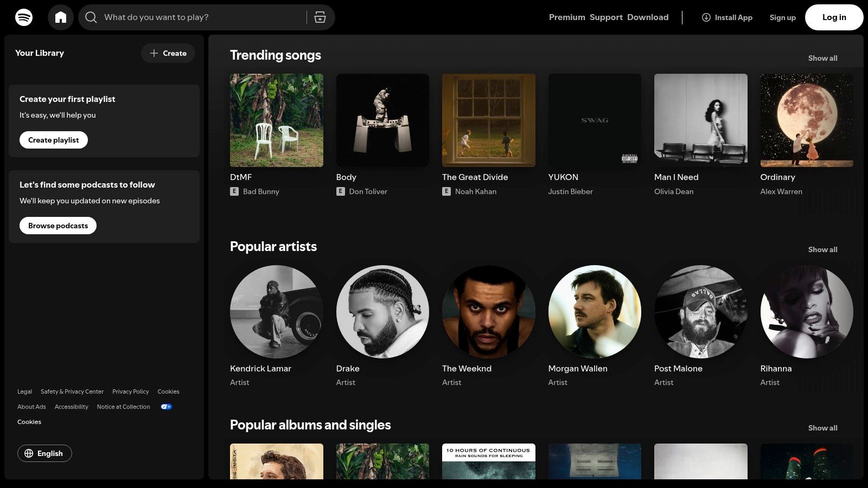The image size is (868, 488).
Task: Show all Trending songs
Action: pos(822,58)
